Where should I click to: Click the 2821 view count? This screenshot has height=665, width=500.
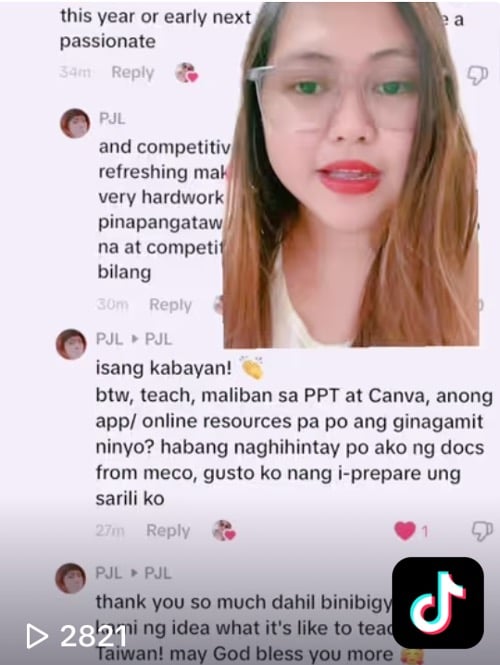click(93, 636)
